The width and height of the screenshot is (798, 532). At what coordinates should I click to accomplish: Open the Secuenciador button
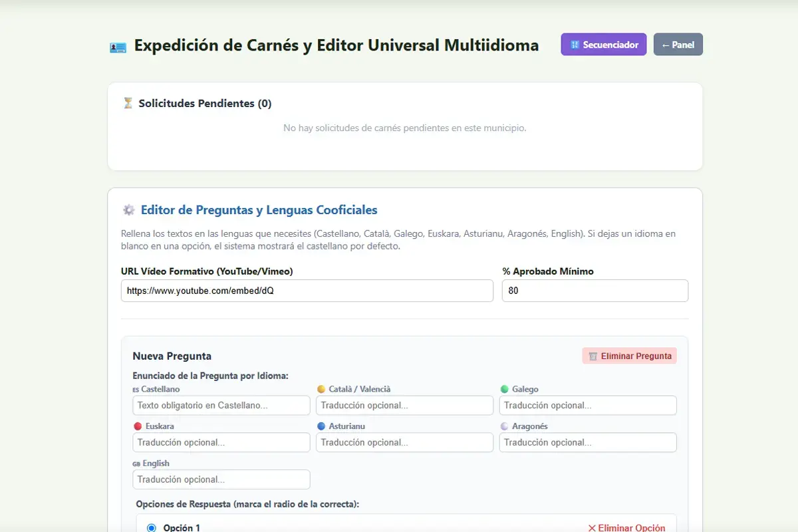(604, 45)
